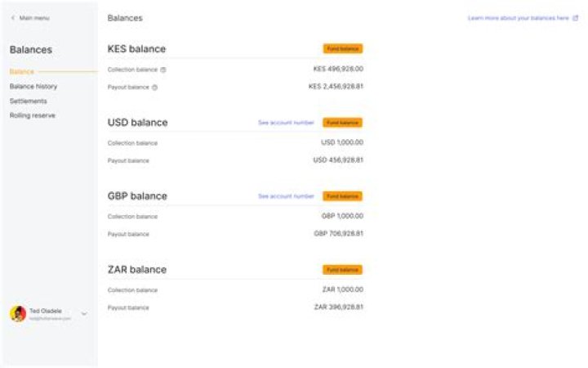Viewport: 588px width, 368px height.
Task: Open See account number for GBP balance
Action: click(286, 196)
